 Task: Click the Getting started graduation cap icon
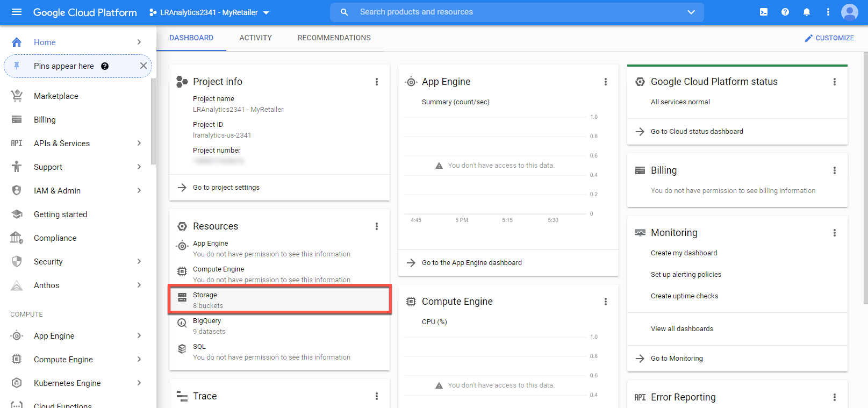click(17, 214)
